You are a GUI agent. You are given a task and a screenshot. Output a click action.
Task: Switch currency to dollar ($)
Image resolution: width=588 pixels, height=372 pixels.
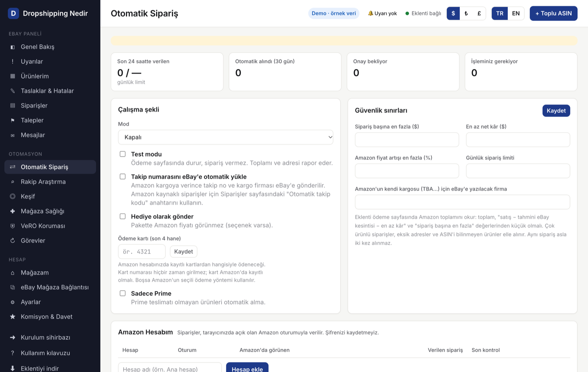click(453, 13)
